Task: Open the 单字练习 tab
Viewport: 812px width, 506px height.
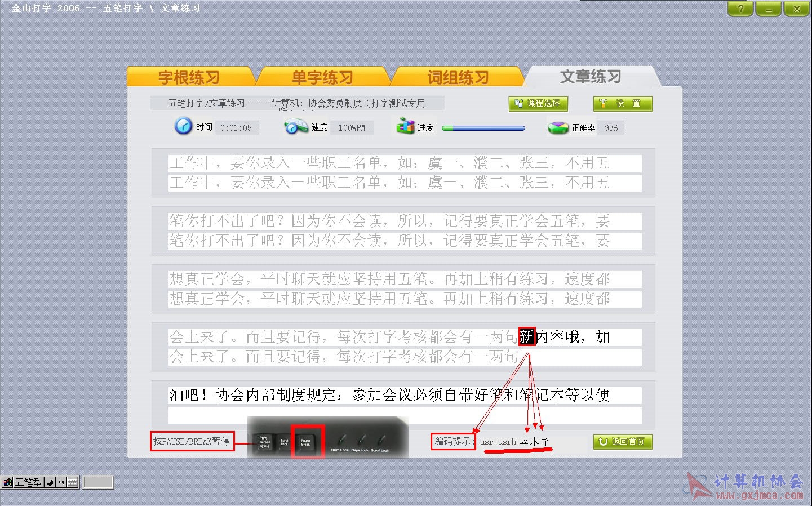Action: tap(323, 77)
